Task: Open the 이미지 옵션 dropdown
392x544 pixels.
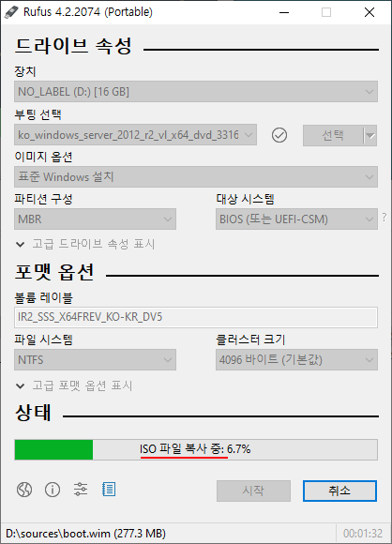Action: click(196, 177)
